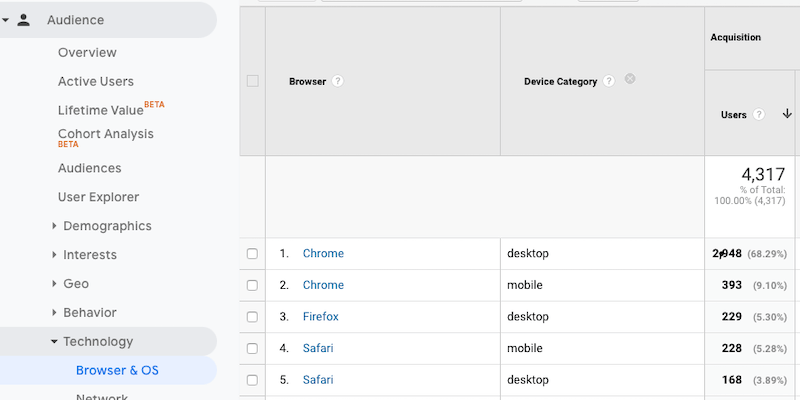The image size is (800, 400).
Task: Sort by Users descending arrow
Action: pyautogui.click(x=787, y=114)
